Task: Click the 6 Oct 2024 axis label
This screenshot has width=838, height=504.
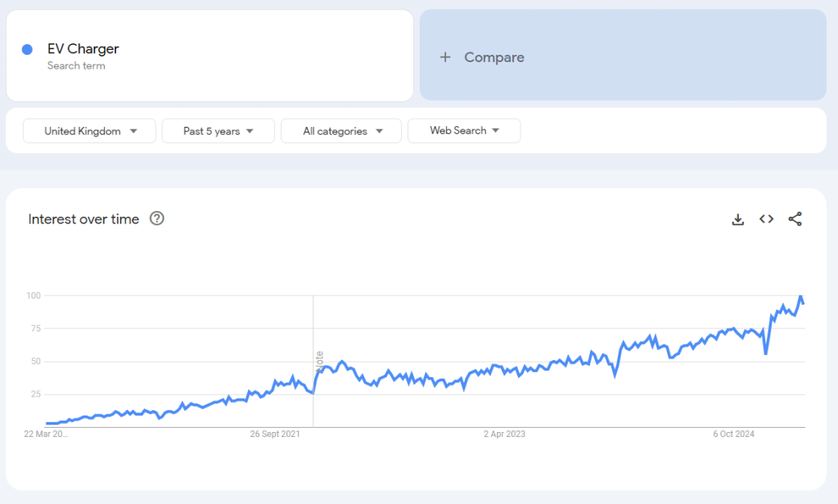Action: click(x=733, y=434)
